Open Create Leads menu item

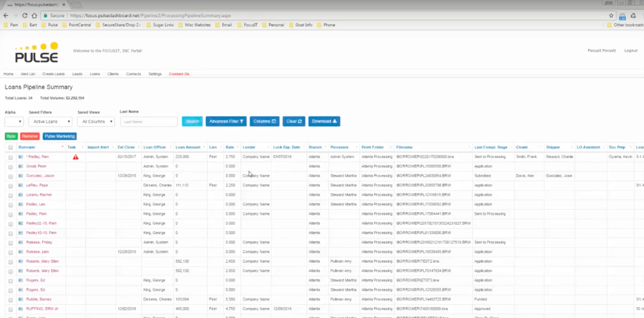[54, 74]
